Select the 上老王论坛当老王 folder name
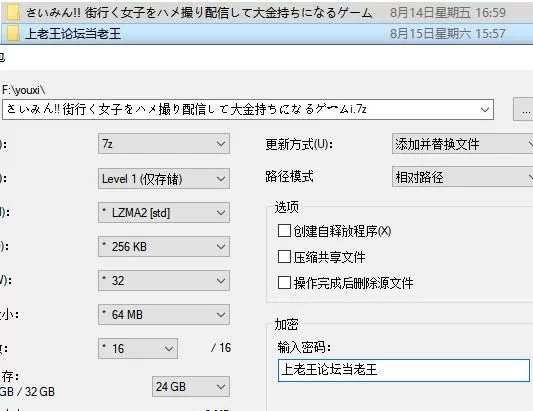533x411 pixels. tap(73, 34)
